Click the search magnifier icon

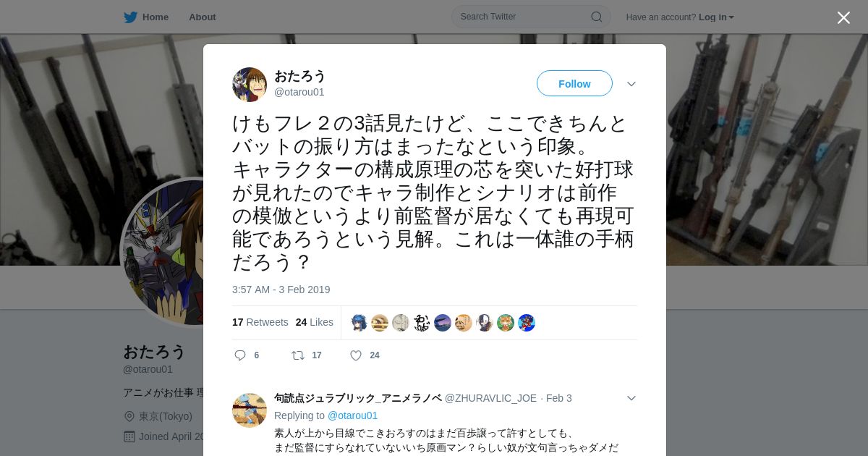[x=596, y=17]
